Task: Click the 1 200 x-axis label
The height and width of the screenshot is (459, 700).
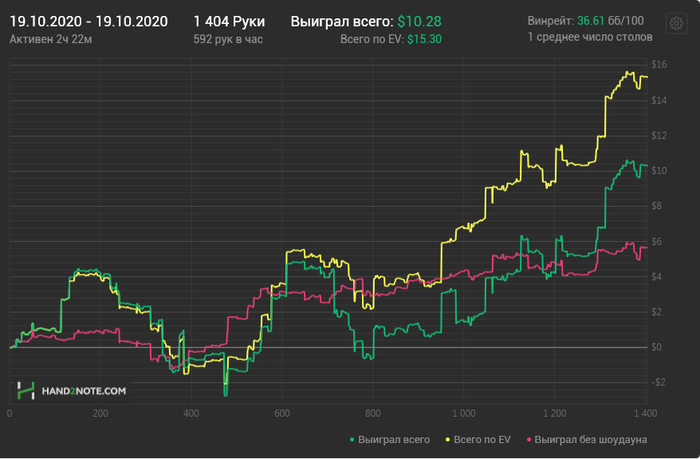Action: [x=554, y=413]
